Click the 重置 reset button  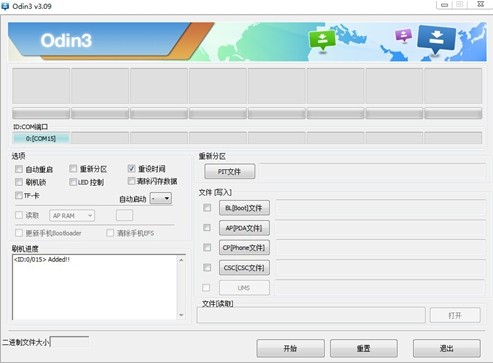(364, 349)
